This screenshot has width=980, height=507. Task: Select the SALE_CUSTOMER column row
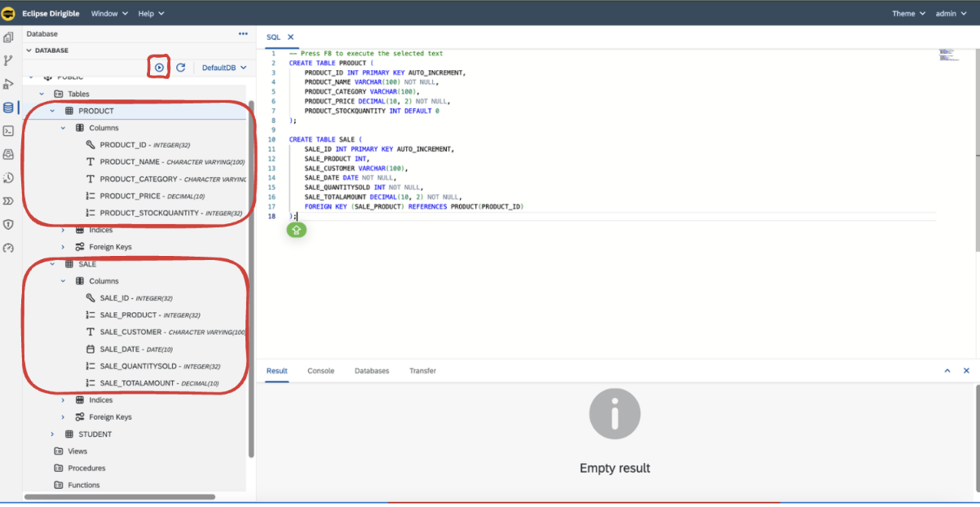[135, 333]
